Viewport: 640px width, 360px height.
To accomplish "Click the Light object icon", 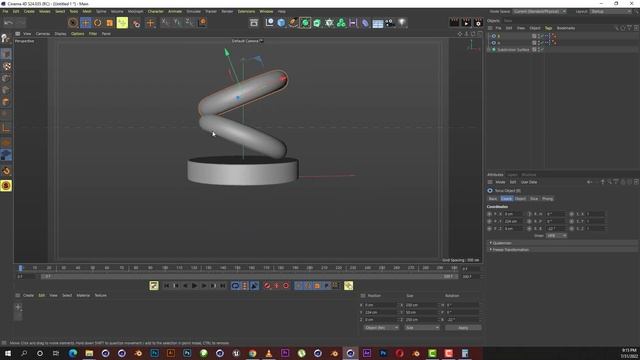I will pos(402,23).
